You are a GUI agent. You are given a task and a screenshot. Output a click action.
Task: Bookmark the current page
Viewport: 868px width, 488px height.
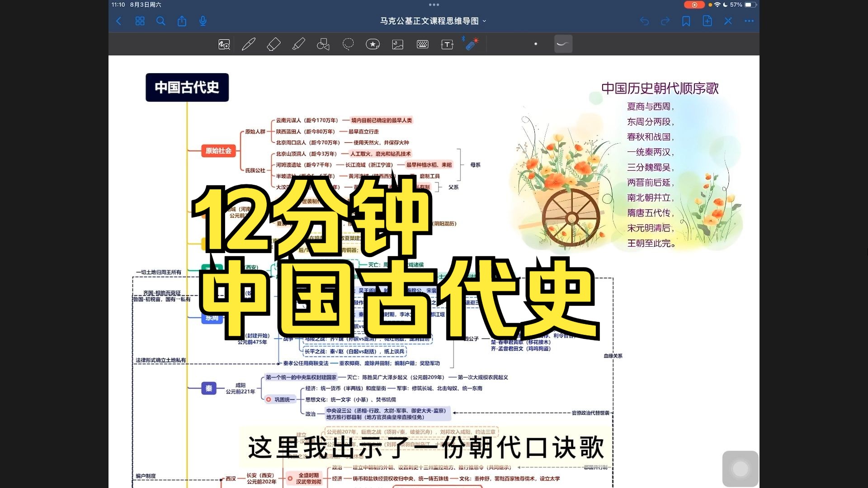pyautogui.click(x=686, y=21)
